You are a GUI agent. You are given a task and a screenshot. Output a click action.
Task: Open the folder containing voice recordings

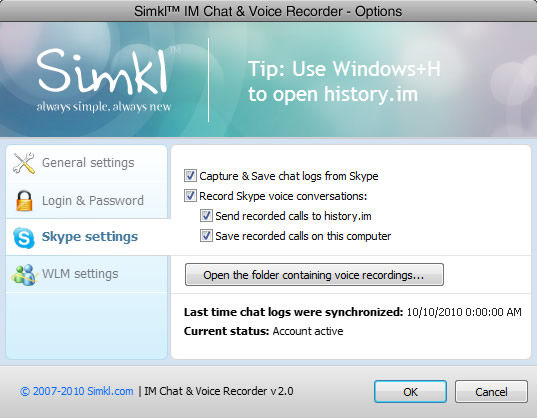(x=314, y=275)
